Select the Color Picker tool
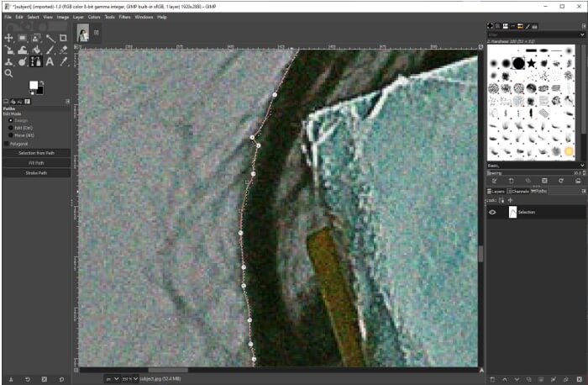This screenshot has width=588, height=385. pyautogui.click(x=63, y=62)
